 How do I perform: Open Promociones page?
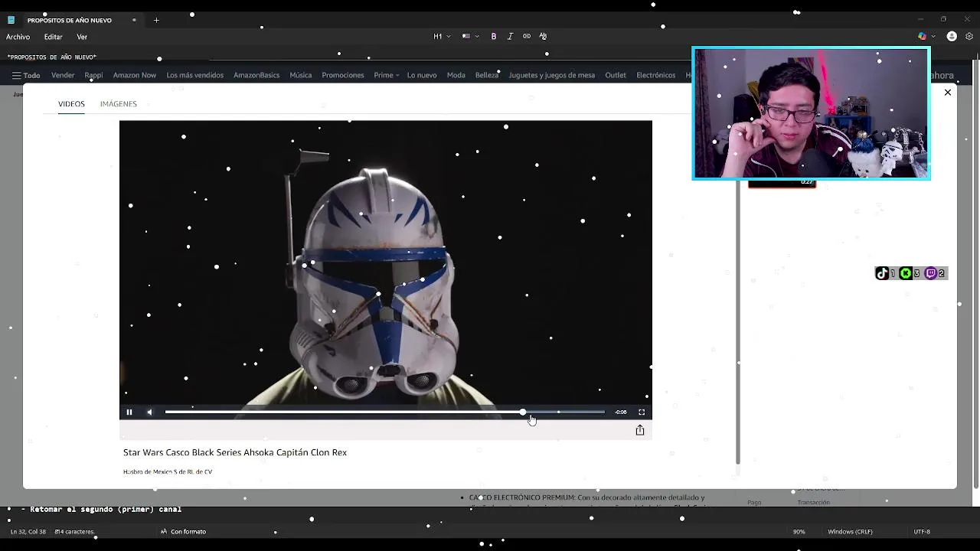click(343, 75)
